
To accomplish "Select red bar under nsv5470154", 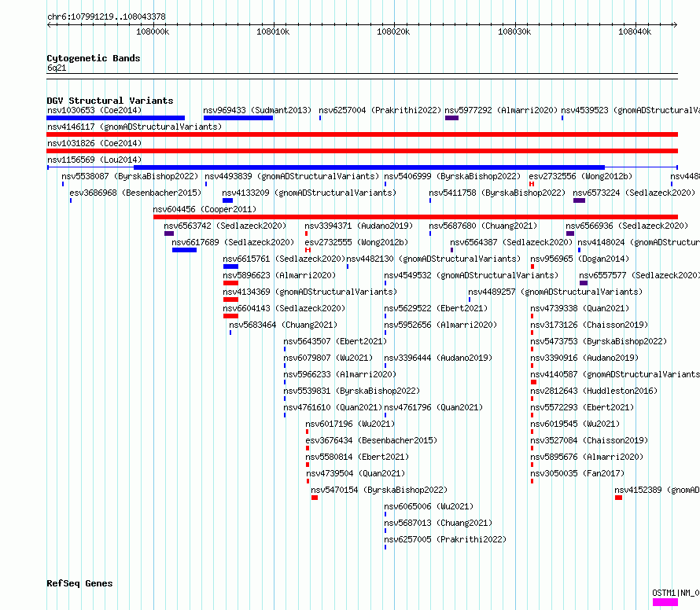I will coord(315,498).
